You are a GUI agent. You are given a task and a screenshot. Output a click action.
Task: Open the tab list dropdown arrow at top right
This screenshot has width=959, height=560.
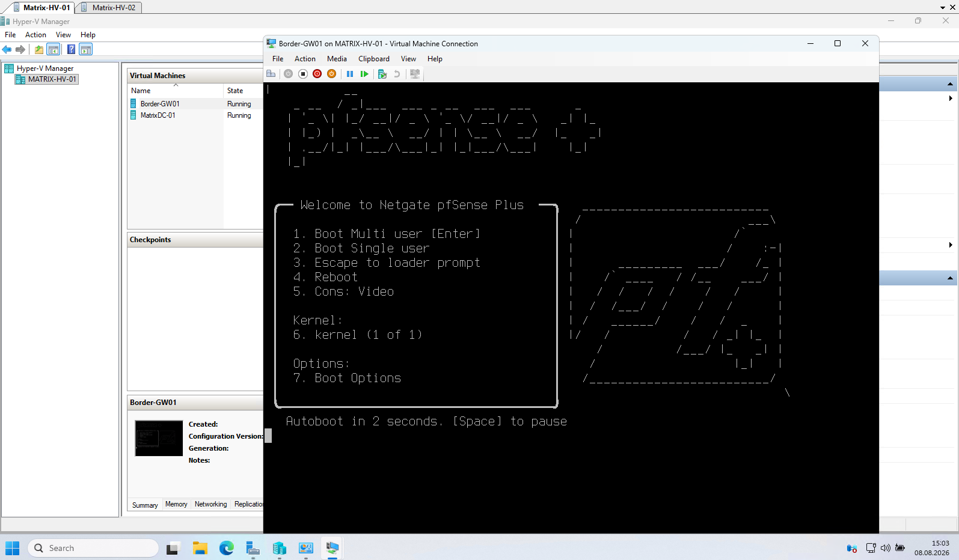[x=942, y=8]
